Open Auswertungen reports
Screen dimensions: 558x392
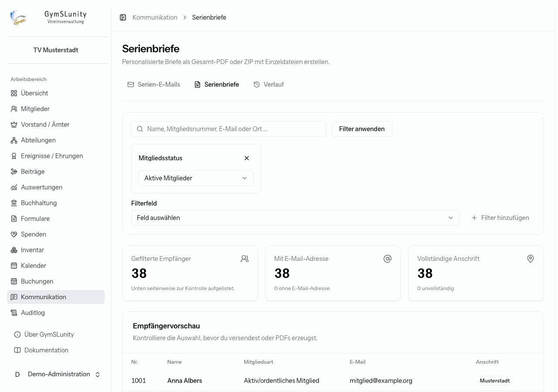(56, 187)
